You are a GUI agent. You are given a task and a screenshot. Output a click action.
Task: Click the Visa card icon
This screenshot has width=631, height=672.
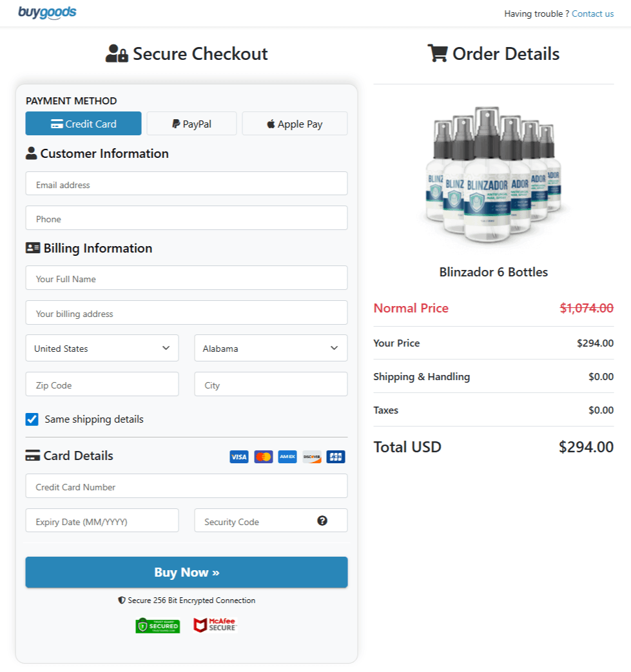(x=238, y=456)
